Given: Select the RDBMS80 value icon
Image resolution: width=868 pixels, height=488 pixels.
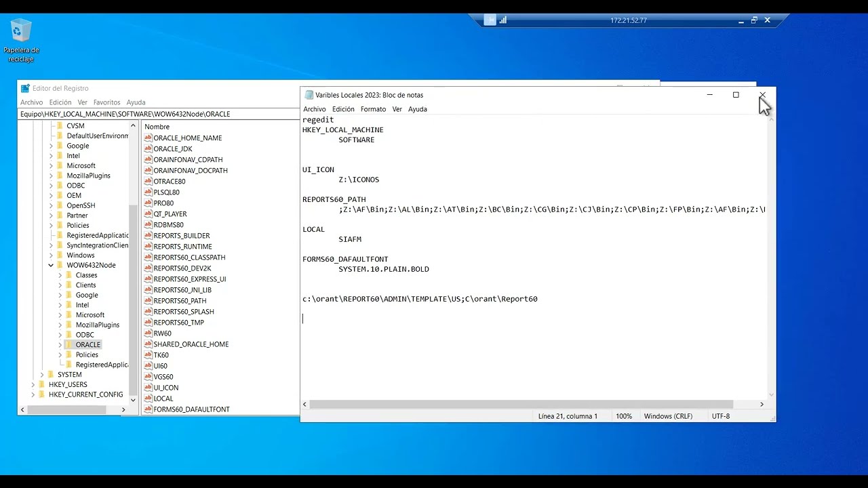Looking at the screenshot, I should coord(148,224).
